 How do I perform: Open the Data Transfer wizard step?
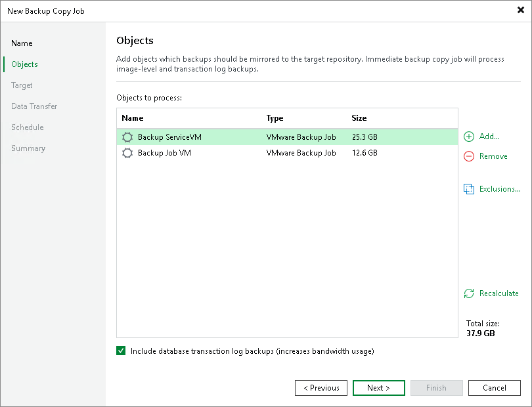[x=34, y=106]
